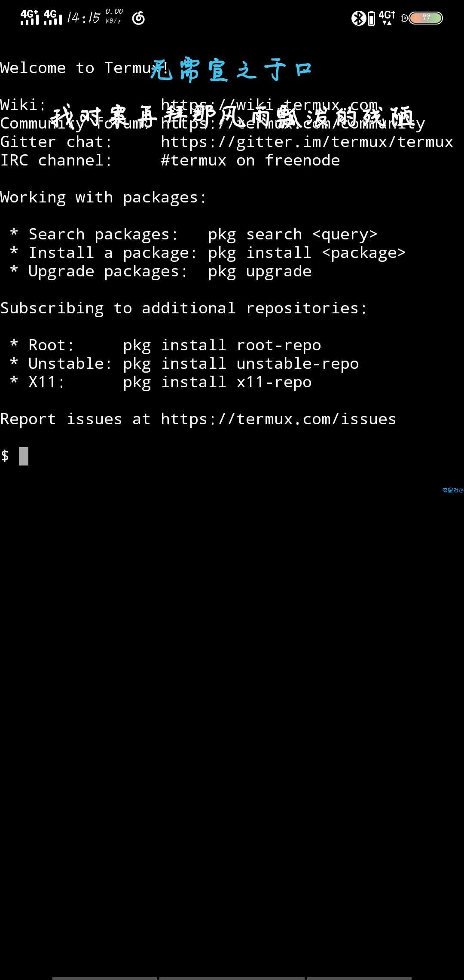Screen dimensions: 464x980
Task: Open the gitter.im/termux/termux link
Action: pos(307,142)
